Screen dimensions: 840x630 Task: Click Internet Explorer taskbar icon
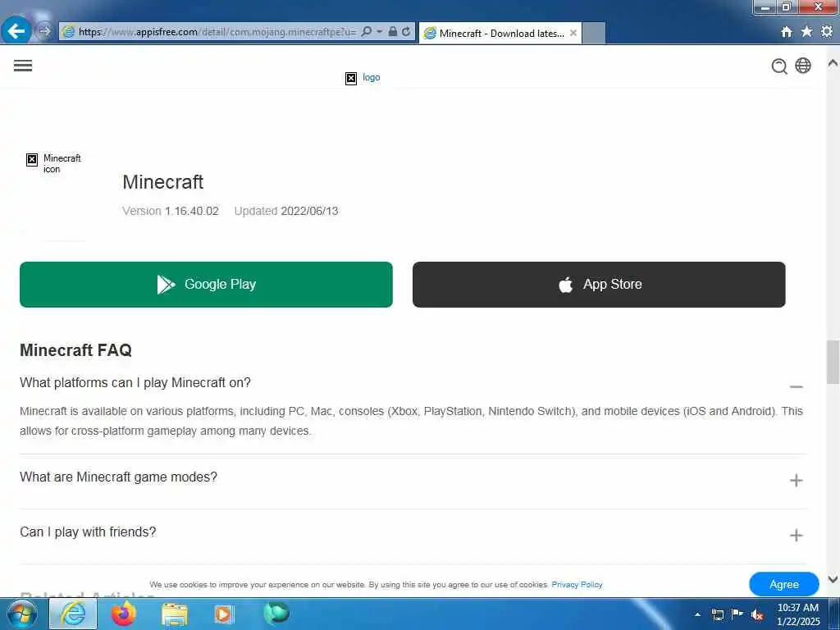(73, 614)
